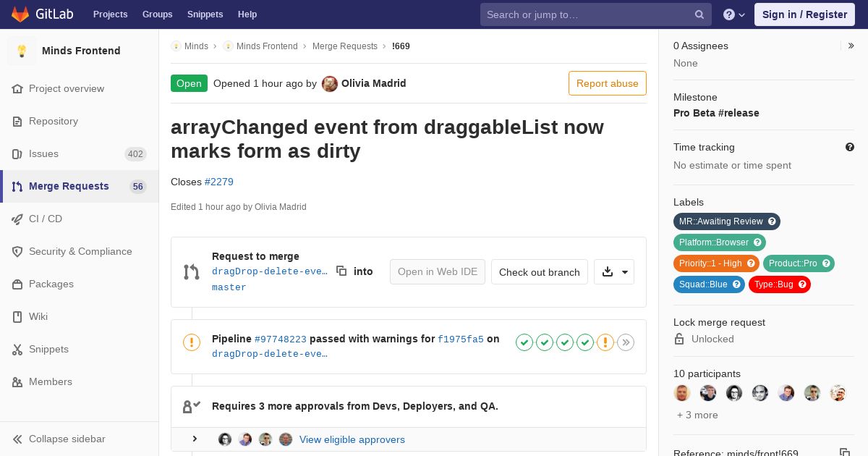The width and height of the screenshot is (868, 456).
Task: Click the Issues sidebar icon
Action: pyautogui.click(x=17, y=154)
